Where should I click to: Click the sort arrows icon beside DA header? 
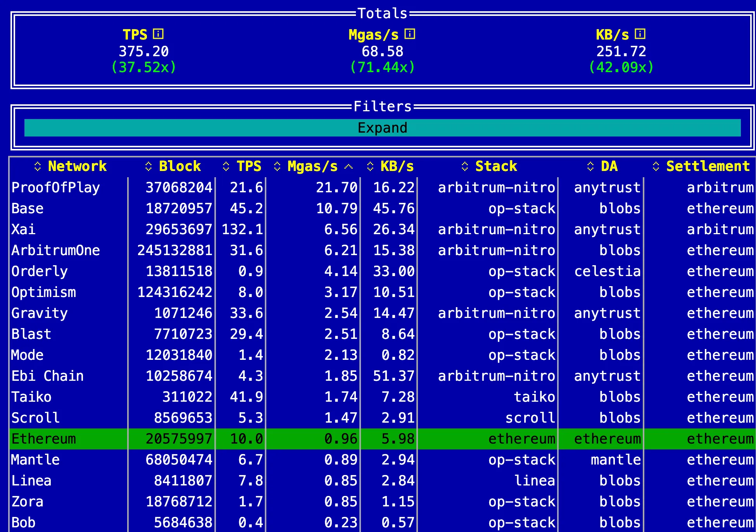pyautogui.click(x=590, y=166)
